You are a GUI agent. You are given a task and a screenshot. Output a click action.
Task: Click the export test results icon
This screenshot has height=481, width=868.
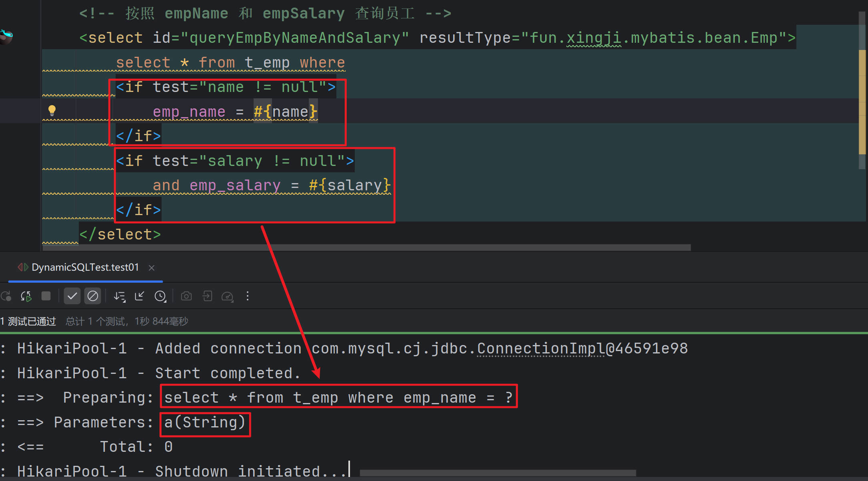pos(207,296)
